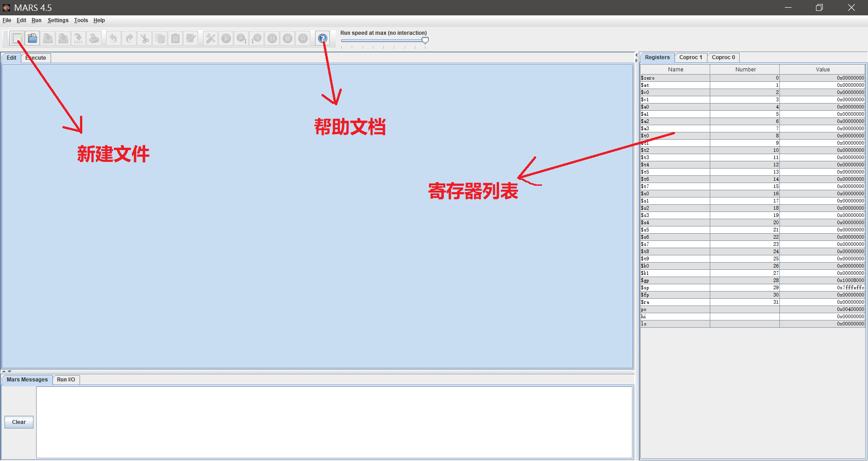Open the Settings menu
The image size is (868, 461).
[57, 20]
